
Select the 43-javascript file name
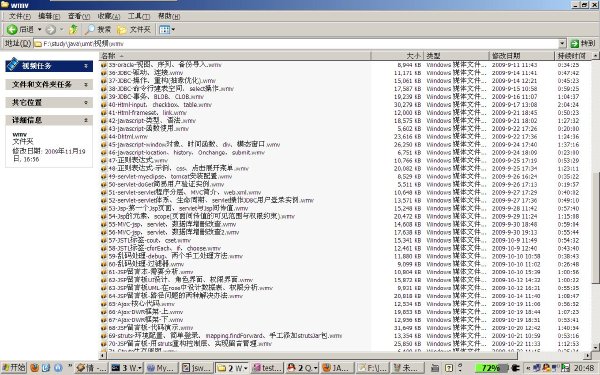148,129
